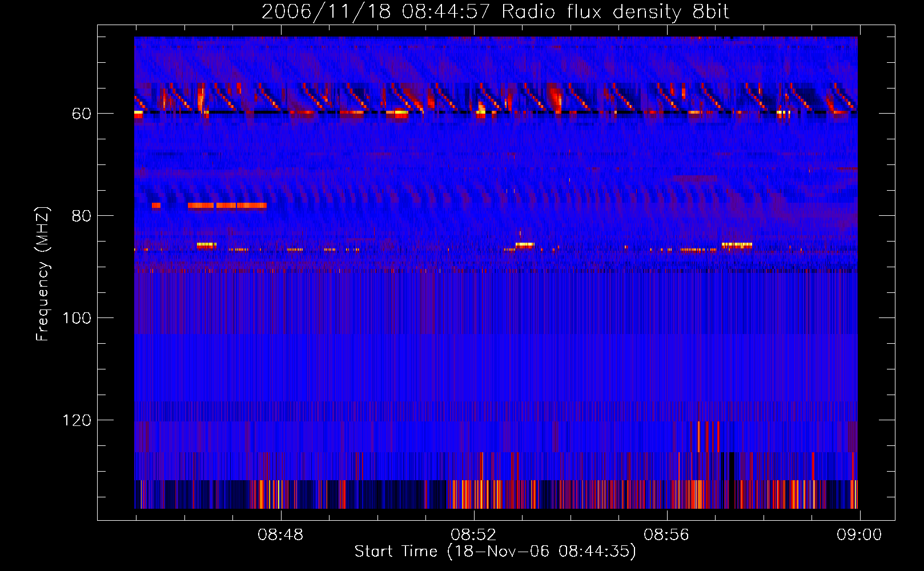This screenshot has width=924, height=571.
Task: Click the "Frequency (MHZ)" axis label
Action: coord(43,274)
